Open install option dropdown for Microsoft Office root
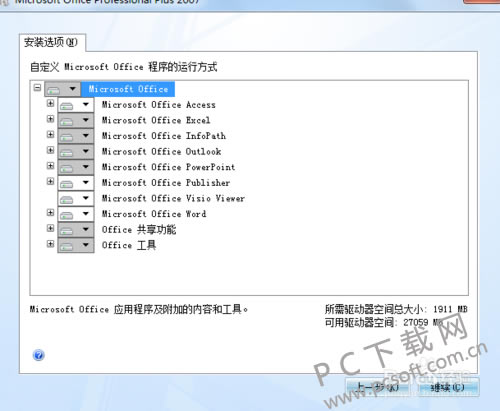The height and width of the screenshot is (411, 500). click(63, 89)
